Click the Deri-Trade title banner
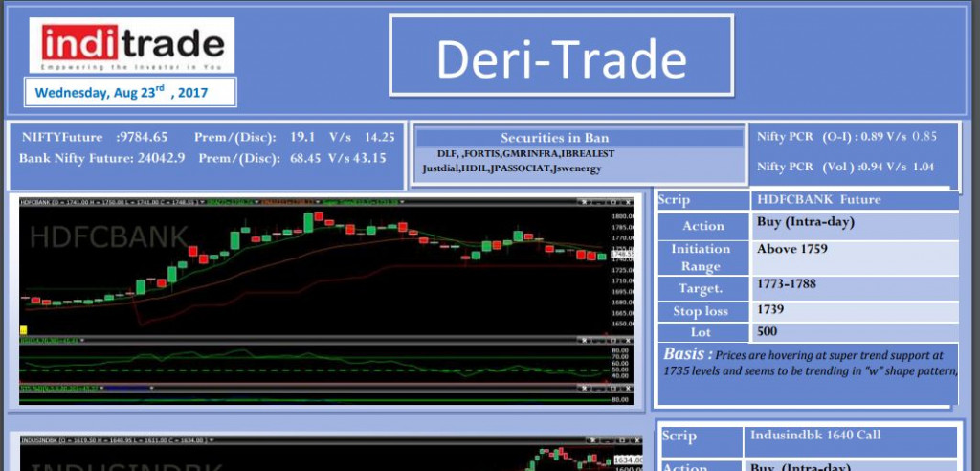 pyautogui.click(x=561, y=56)
